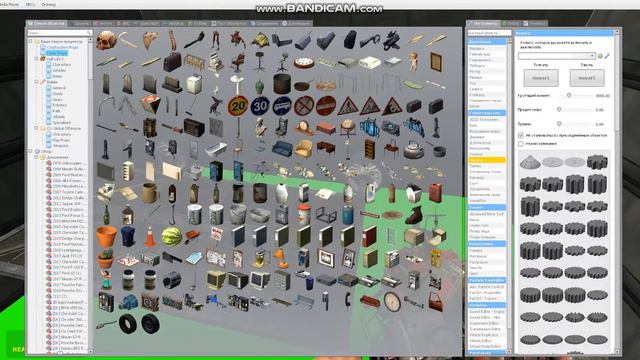Screen dimensions: 640x360
Task: Spawn the watermelon prop
Action: [x=171, y=236]
